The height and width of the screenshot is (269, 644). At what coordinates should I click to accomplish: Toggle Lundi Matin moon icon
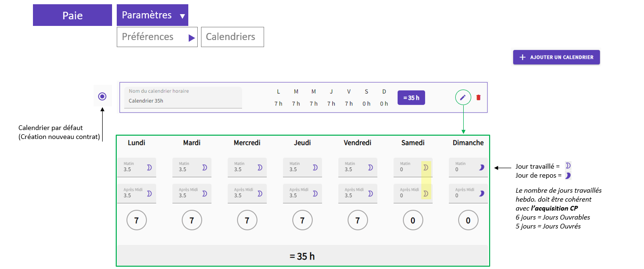(x=149, y=167)
